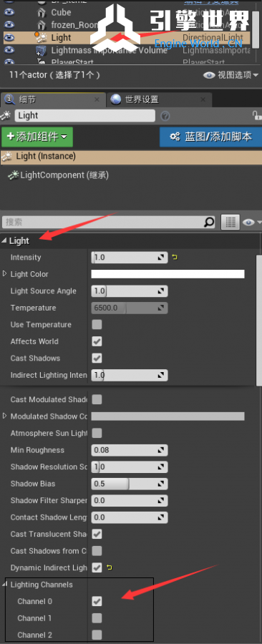Click the search magnifier icon
The height and width of the screenshot is (644, 262).
209,223
